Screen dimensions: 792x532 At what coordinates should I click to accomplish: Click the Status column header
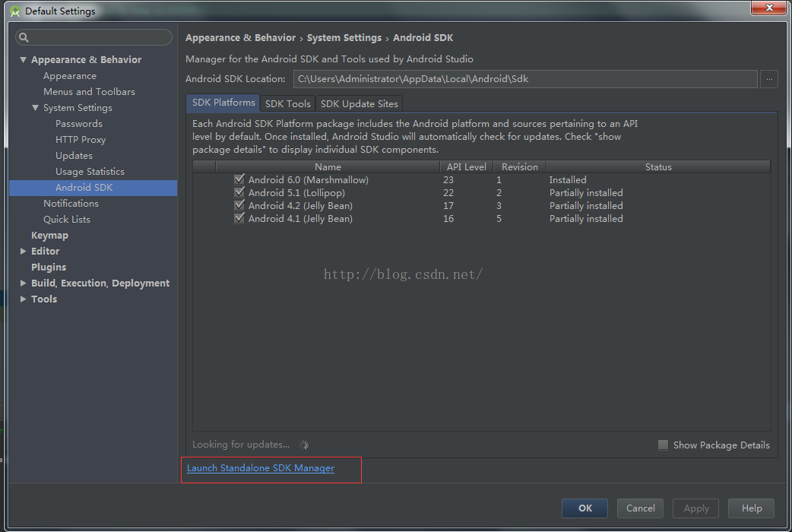point(658,166)
